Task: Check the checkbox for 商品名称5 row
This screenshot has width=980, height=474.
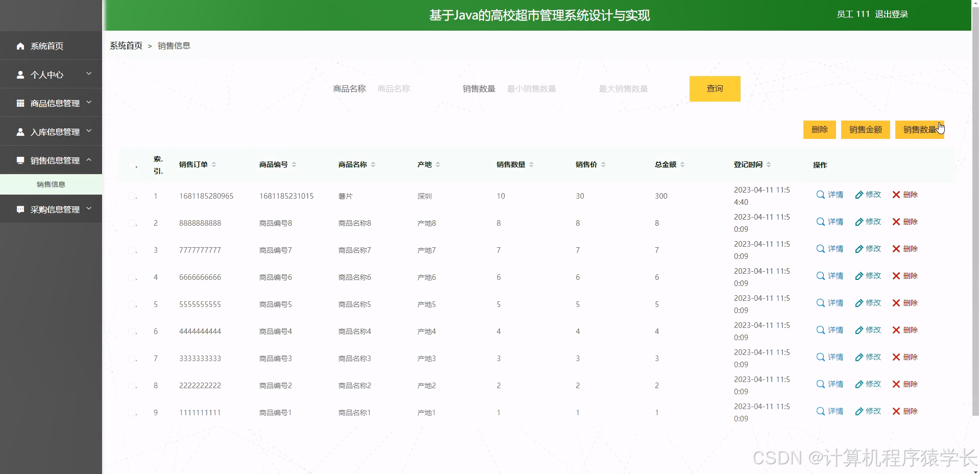Action: point(132,304)
